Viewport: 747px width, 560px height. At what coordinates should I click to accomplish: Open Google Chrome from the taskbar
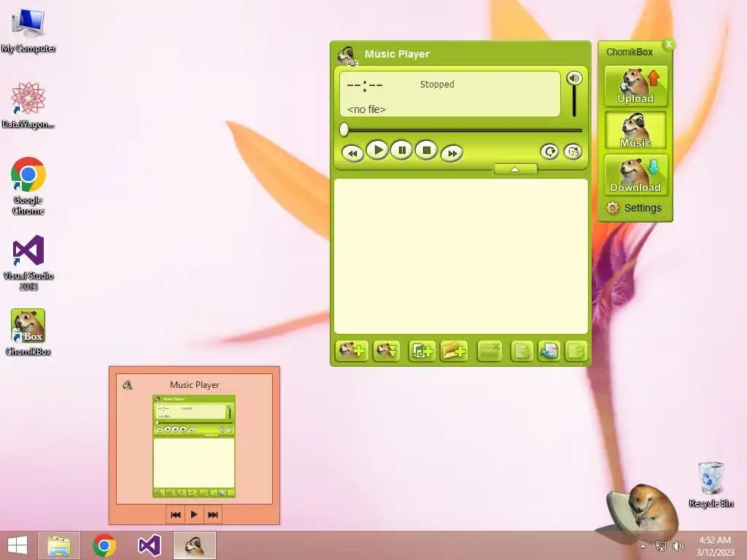tap(104, 545)
